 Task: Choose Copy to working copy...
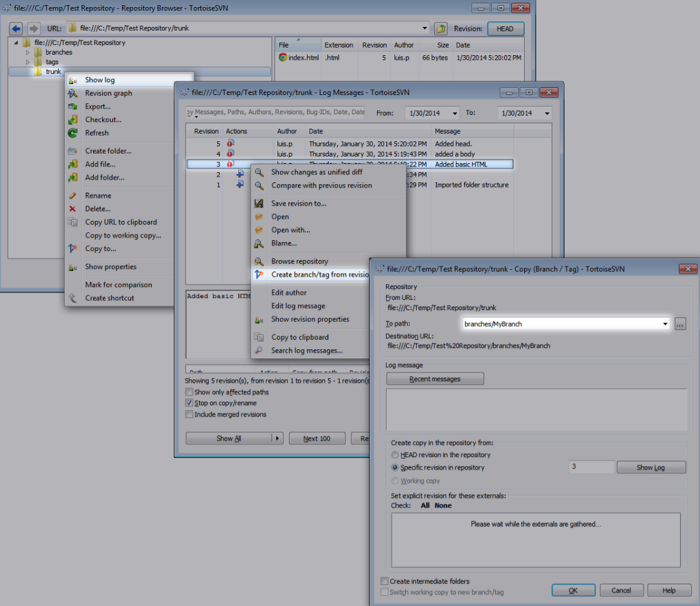(x=123, y=236)
